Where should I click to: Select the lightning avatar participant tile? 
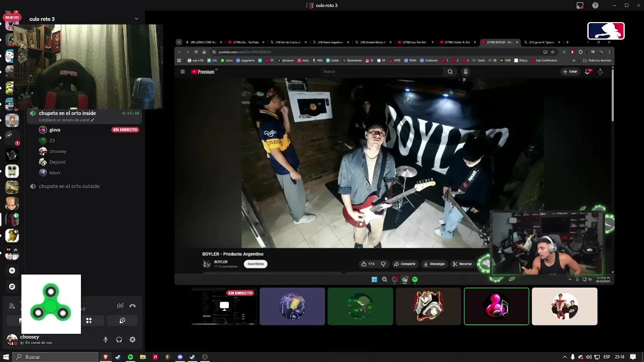coord(292,306)
